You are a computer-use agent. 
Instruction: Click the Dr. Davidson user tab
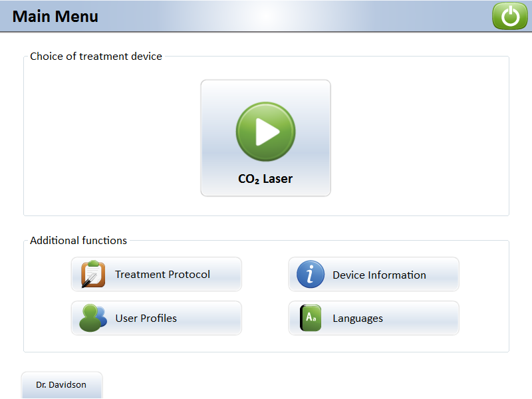click(61, 384)
